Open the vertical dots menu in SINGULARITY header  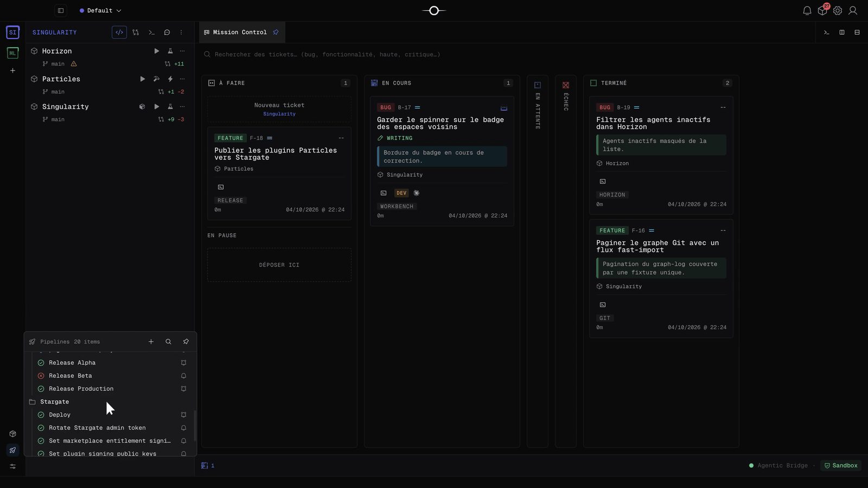(181, 33)
